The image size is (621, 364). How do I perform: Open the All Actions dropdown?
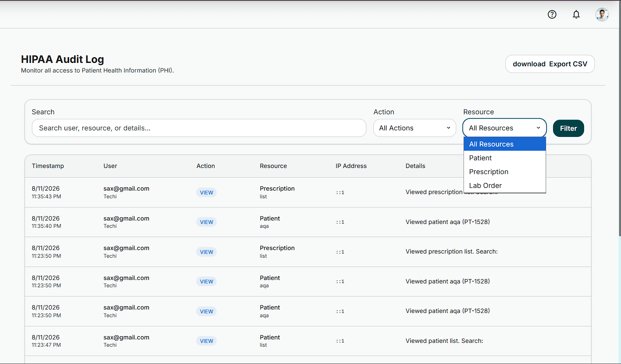(415, 128)
